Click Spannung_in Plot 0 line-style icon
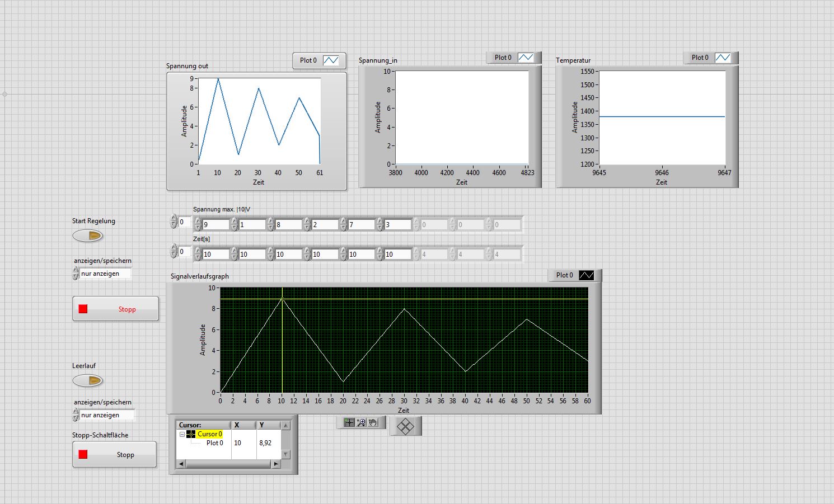The width and height of the screenshot is (834, 504). 526,58
